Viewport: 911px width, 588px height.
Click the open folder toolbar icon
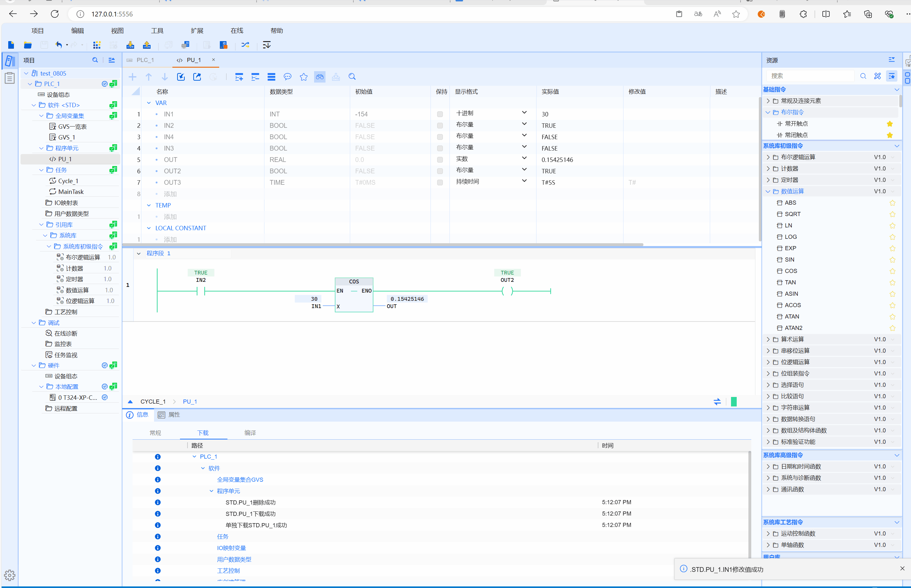pyautogui.click(x=28, y=45)
